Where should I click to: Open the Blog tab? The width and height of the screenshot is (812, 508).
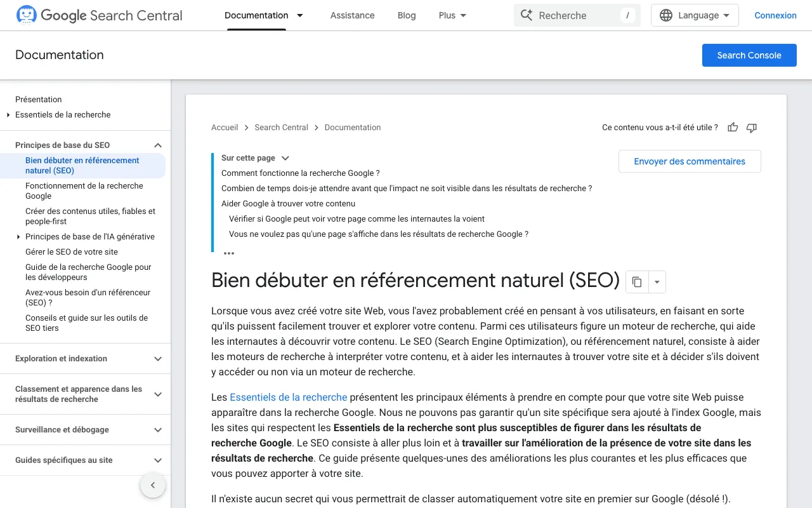[x=407, y=15]
